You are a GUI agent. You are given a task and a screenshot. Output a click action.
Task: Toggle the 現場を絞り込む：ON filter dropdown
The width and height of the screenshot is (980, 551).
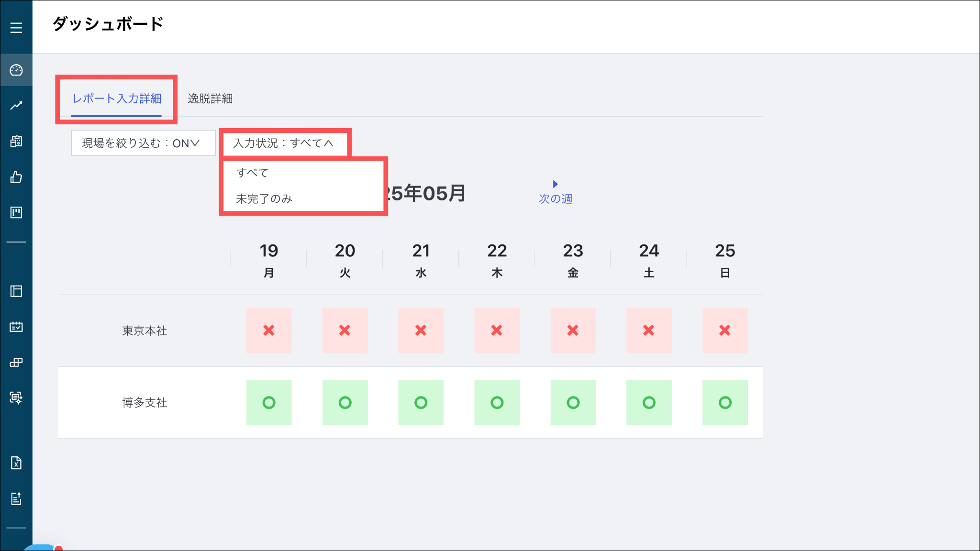tap(143, 143)
